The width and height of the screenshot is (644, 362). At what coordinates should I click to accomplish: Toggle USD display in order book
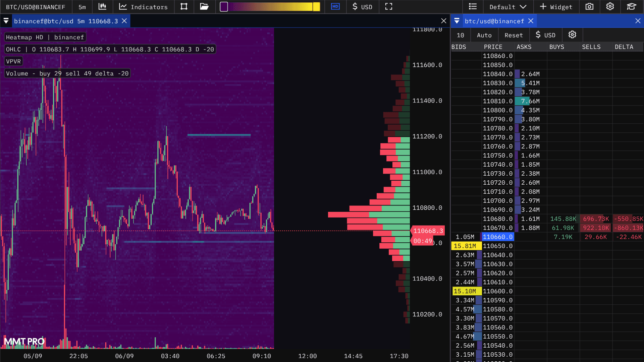(545, 35)
